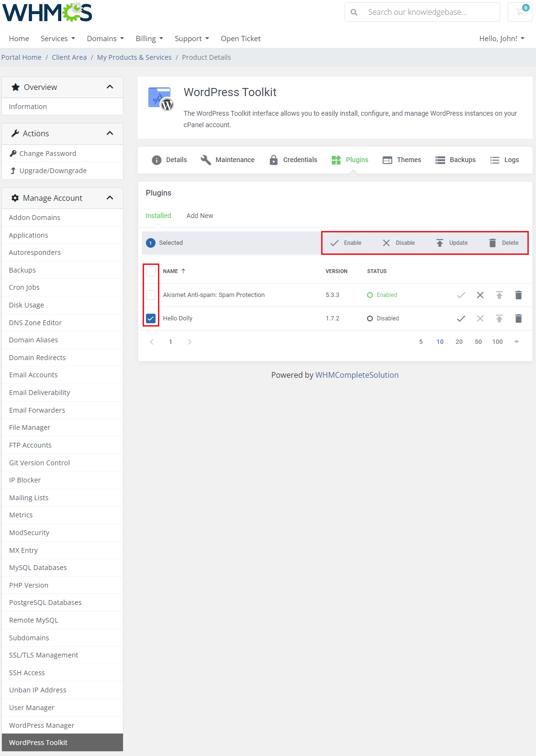Screen dimensions: 536x756
Task: Delete Hello Dolly plugin trash icon
Action: [518, 318]
